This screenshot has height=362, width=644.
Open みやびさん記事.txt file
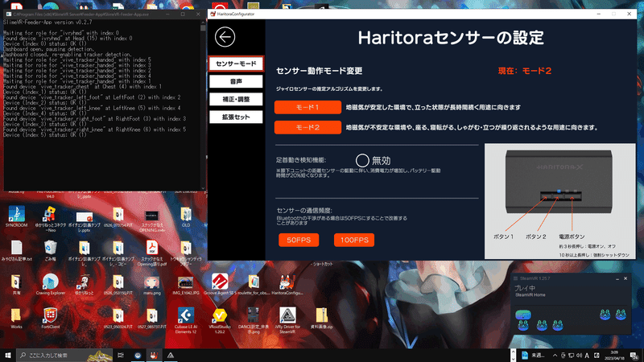(x=16, y=250)
